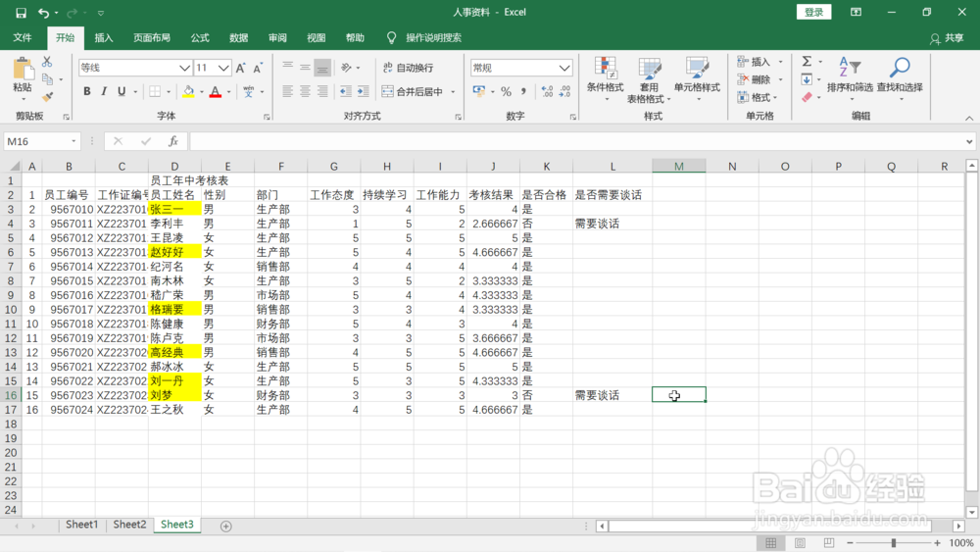
Task: Click the decrease decimal icon
Action: coord(565,91)
